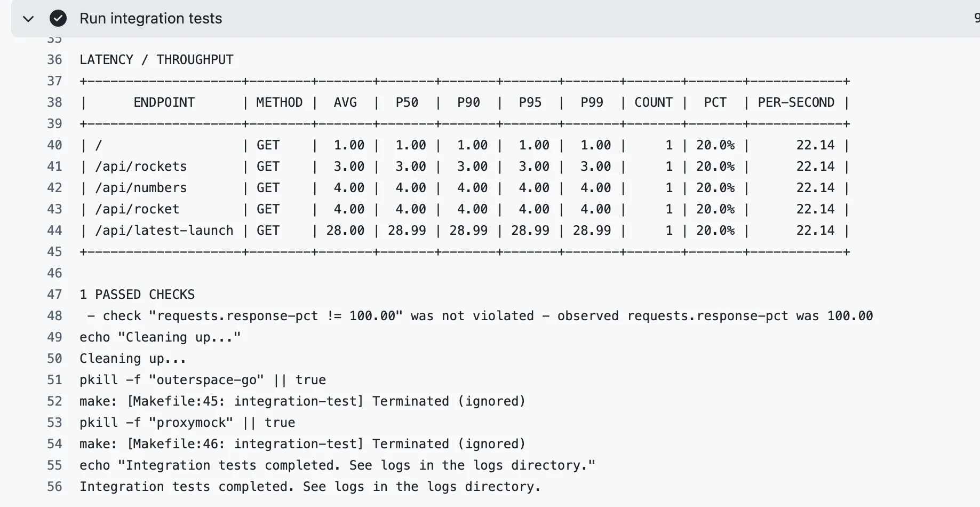Click line number 40 for the root endpoint row
The height and width of the screenshot is (507, 980).
click(x=54, y=145)
